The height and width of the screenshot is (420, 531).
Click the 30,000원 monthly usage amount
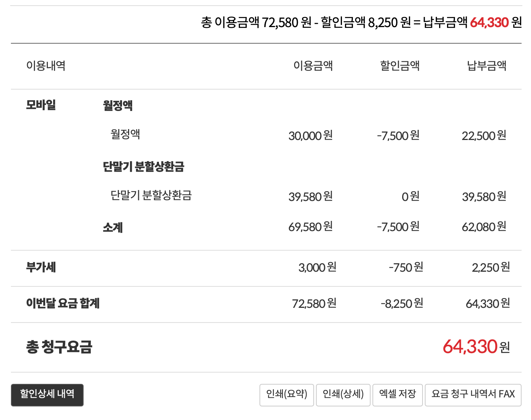pos(310,135)
